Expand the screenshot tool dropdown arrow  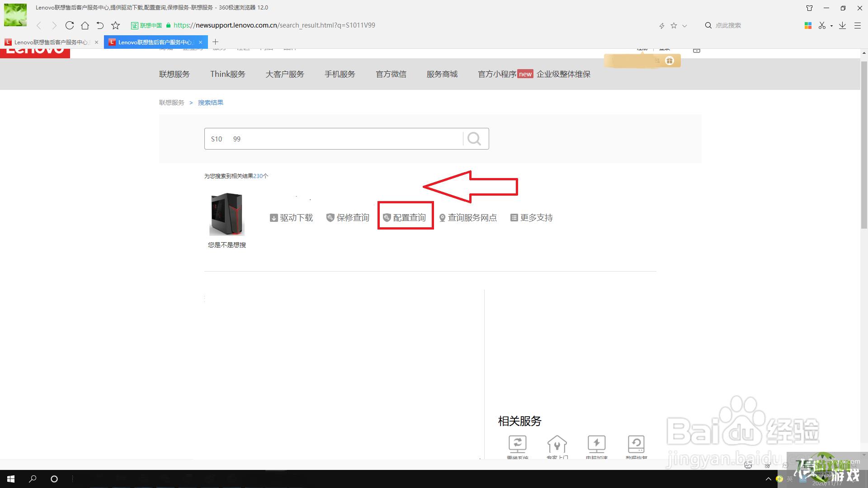832,26
